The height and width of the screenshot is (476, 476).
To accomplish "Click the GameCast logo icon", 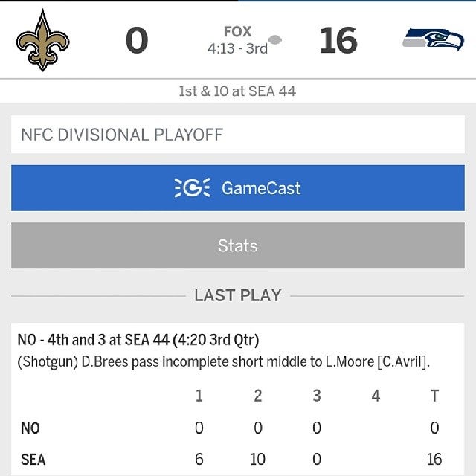I will pyautogui.click(x=193, y=188).
